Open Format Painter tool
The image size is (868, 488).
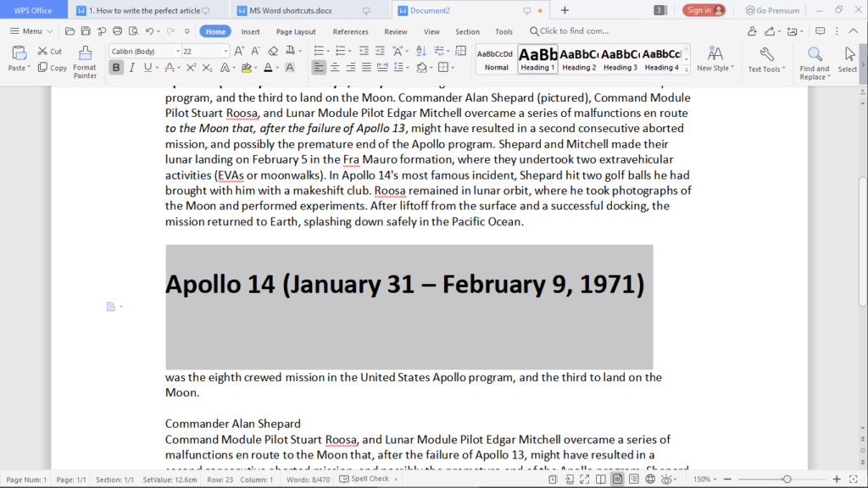click(84, 62)
